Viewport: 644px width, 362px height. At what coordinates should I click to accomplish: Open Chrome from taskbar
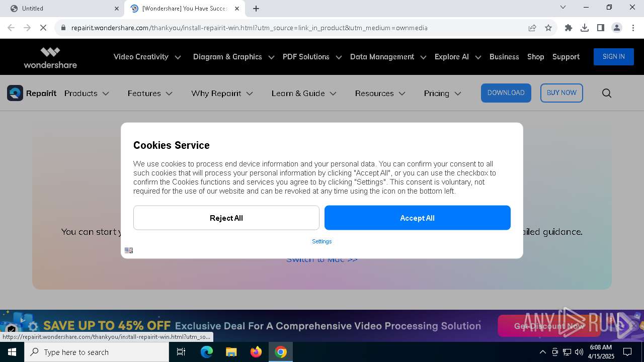coord(281,352)
